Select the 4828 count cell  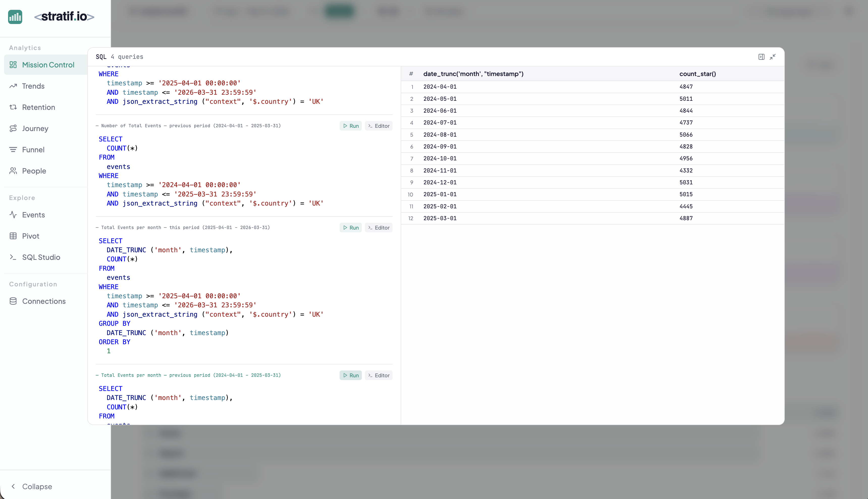[x=686, y=146]
